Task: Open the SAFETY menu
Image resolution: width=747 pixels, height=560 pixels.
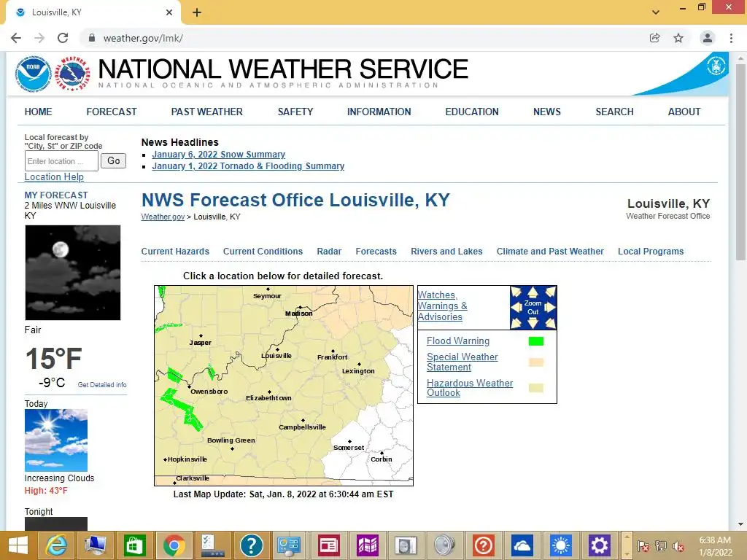Action: click(295, 112)
